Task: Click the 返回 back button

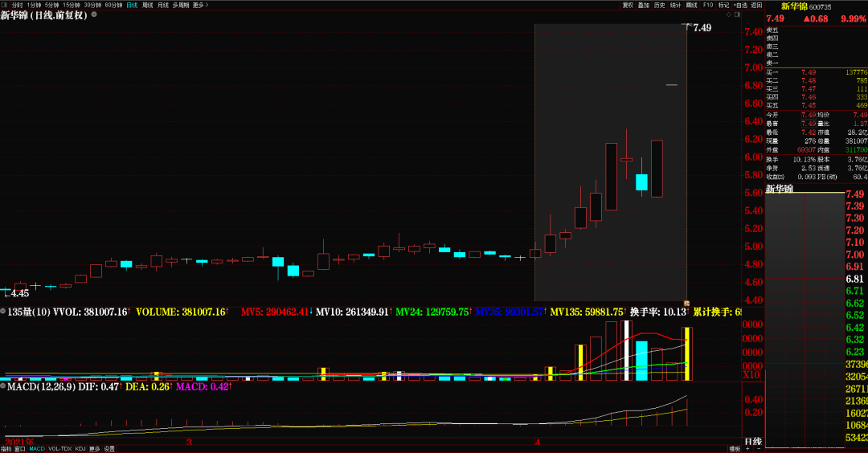Action: [756, 5]
